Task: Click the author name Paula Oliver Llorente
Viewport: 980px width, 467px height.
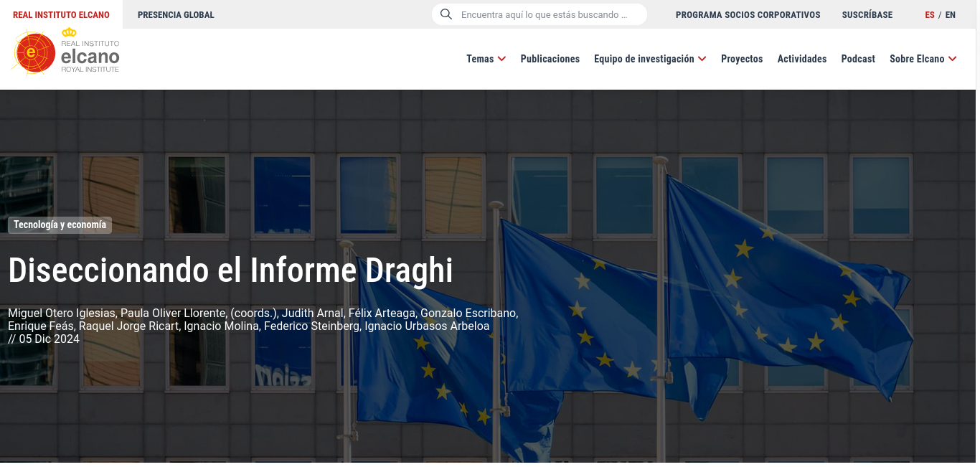Action: tap(174, 313)
